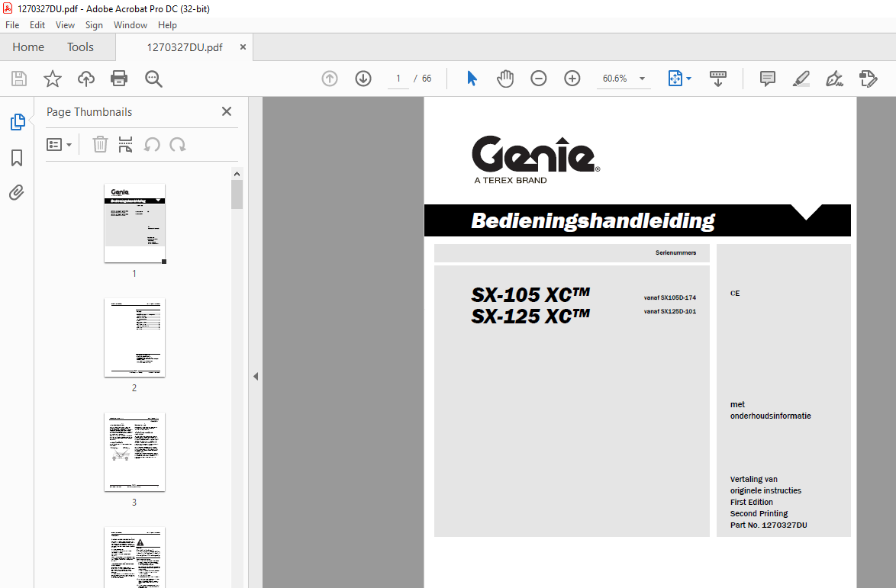Screen dimensions: 896x588
Task: Delete selected page trash icon
Action: (x=100, y=144)
